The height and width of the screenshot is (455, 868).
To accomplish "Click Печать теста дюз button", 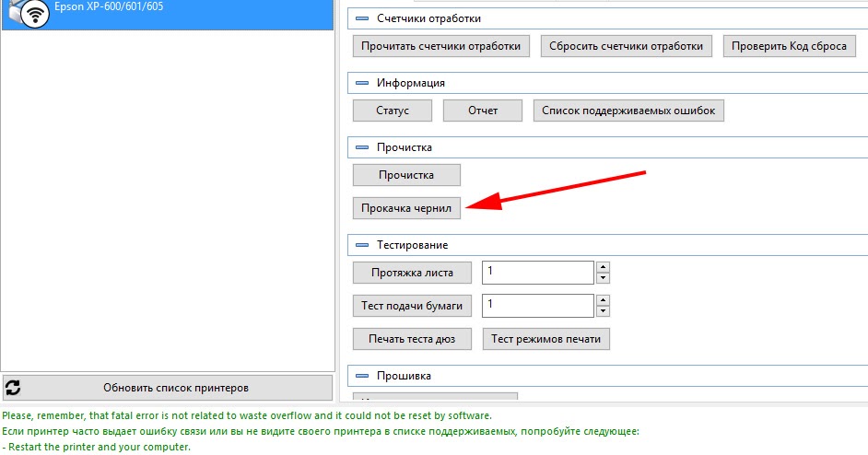I will coord(413,339).
